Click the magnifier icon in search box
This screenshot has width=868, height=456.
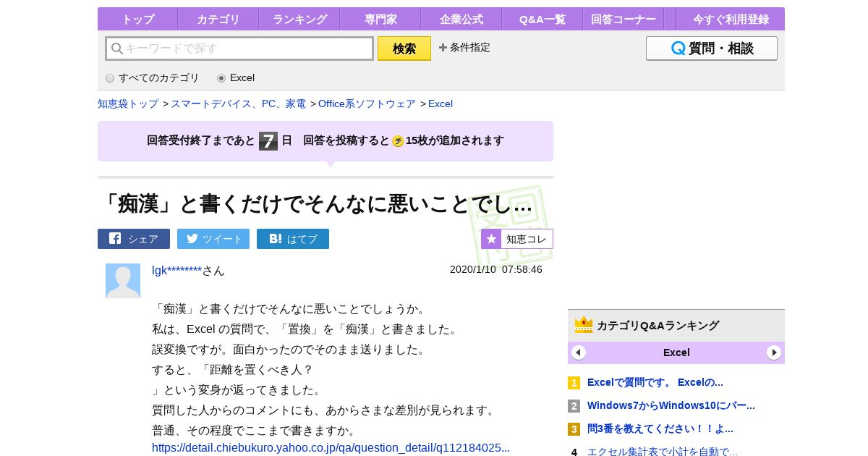[117, 48]
